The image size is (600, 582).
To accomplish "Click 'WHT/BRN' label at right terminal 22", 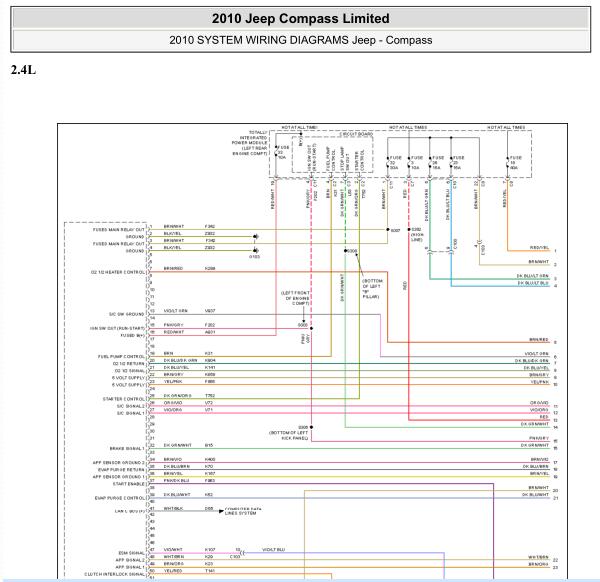I will tap(538, 558).
